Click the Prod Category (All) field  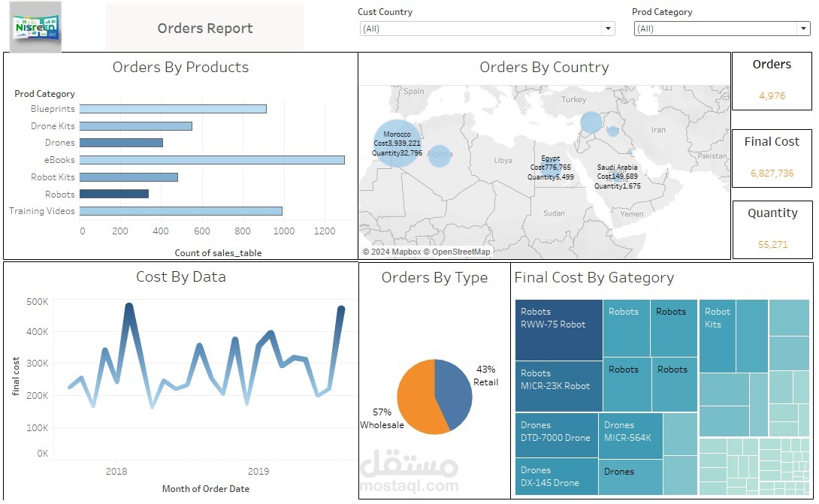click(x=722, y=29)
